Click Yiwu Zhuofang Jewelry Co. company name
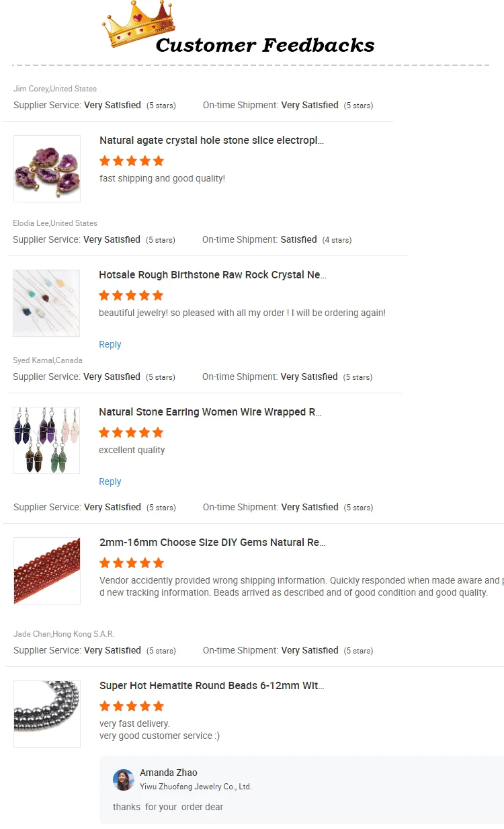 click(x=196, y=787)
